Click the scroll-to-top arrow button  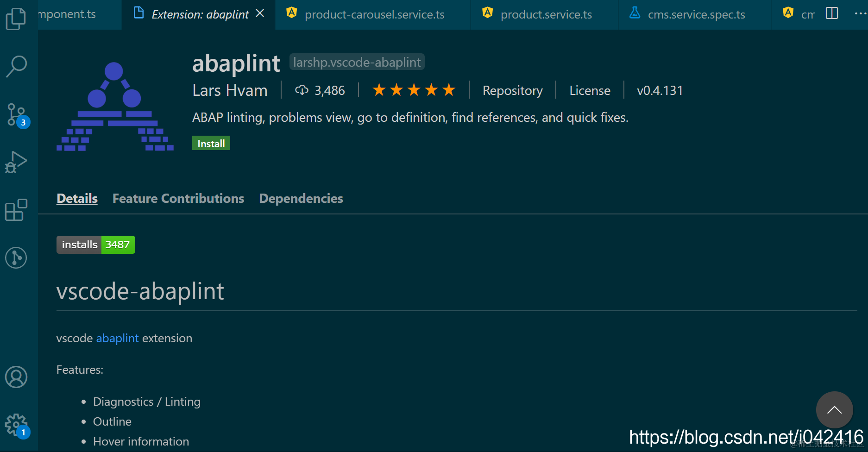[834, 410]
